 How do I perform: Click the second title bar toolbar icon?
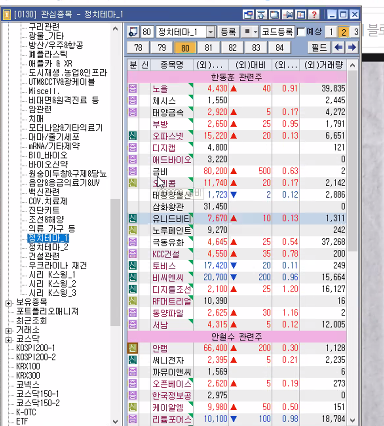(x=261, y=15)
